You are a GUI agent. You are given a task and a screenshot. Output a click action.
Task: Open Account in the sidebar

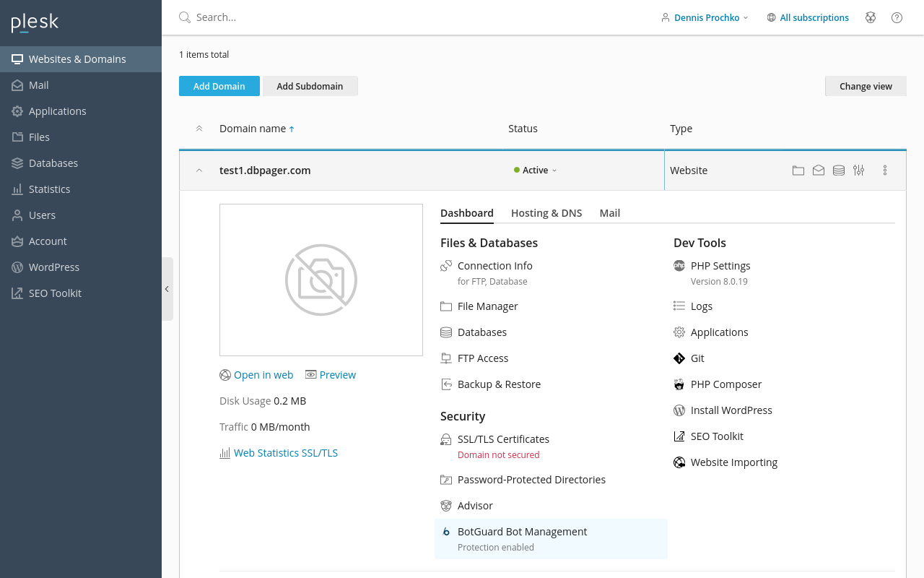point(81,241)
